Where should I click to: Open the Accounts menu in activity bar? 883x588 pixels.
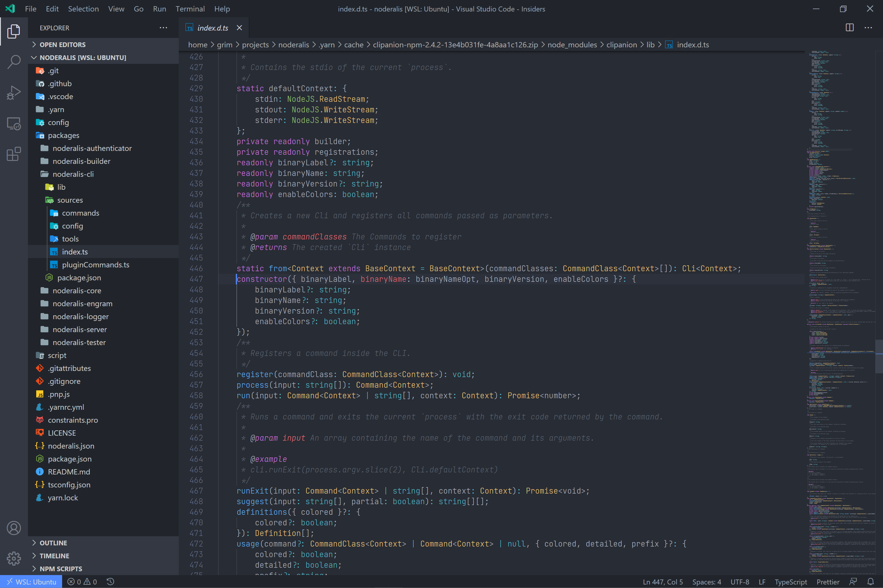[14, 528]
